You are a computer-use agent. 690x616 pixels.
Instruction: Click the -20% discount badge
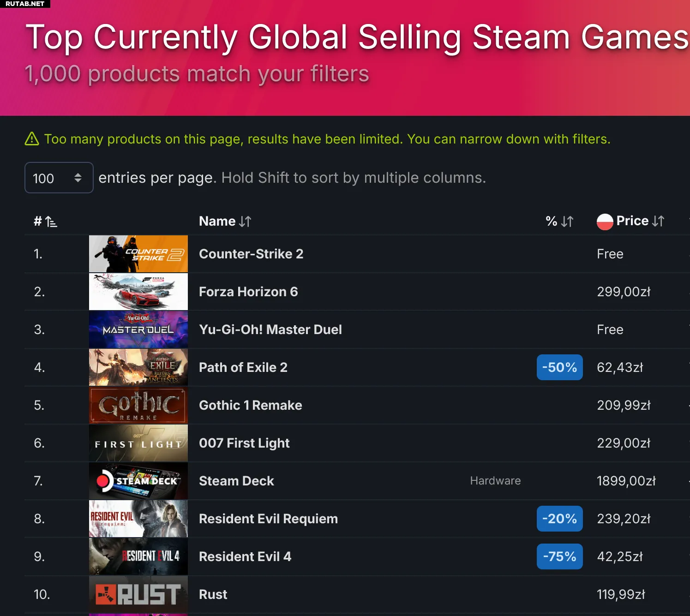coord(560,519)
